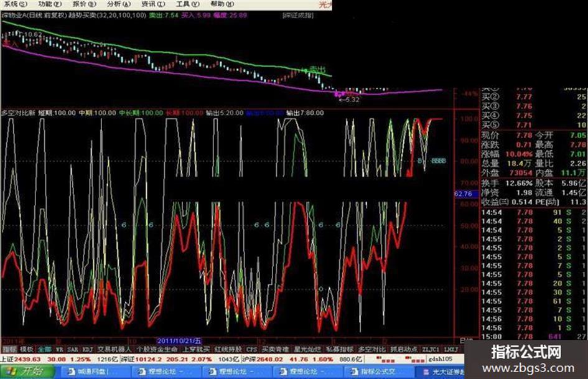Click the 买③ 7.76 bid row
Viewport: 588px width, 379px height.
tap(534, 106)
